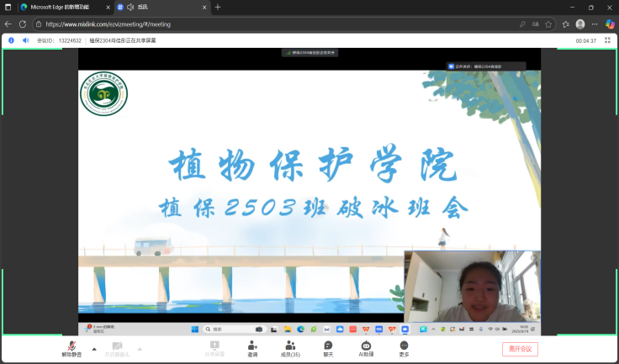Add this page to favorites with star icon
The width and height of the screenshot is (619, 364).
coord(548,24)
